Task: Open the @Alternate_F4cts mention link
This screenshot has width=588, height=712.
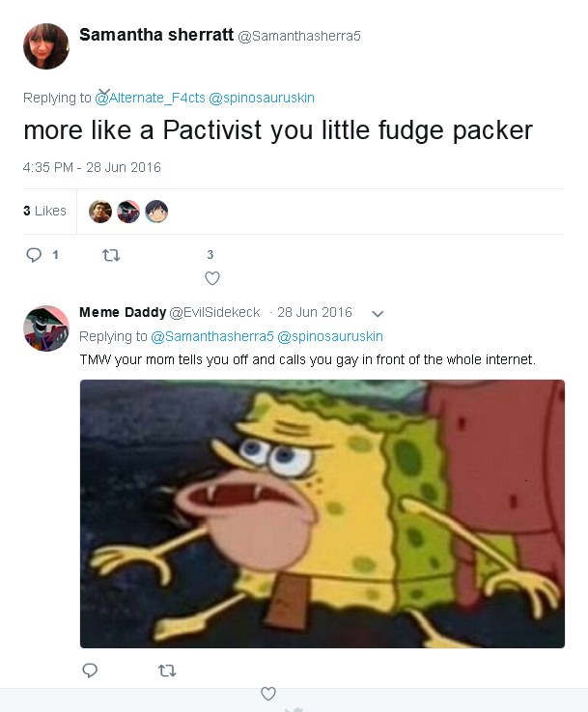Action: coord(151,98)
